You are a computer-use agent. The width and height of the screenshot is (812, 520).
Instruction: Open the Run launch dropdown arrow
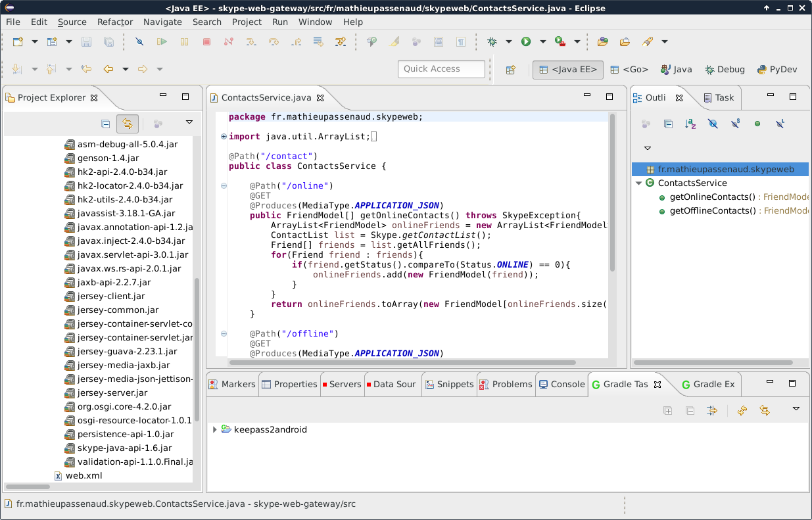pyautogui.click(x=543, y=41)
